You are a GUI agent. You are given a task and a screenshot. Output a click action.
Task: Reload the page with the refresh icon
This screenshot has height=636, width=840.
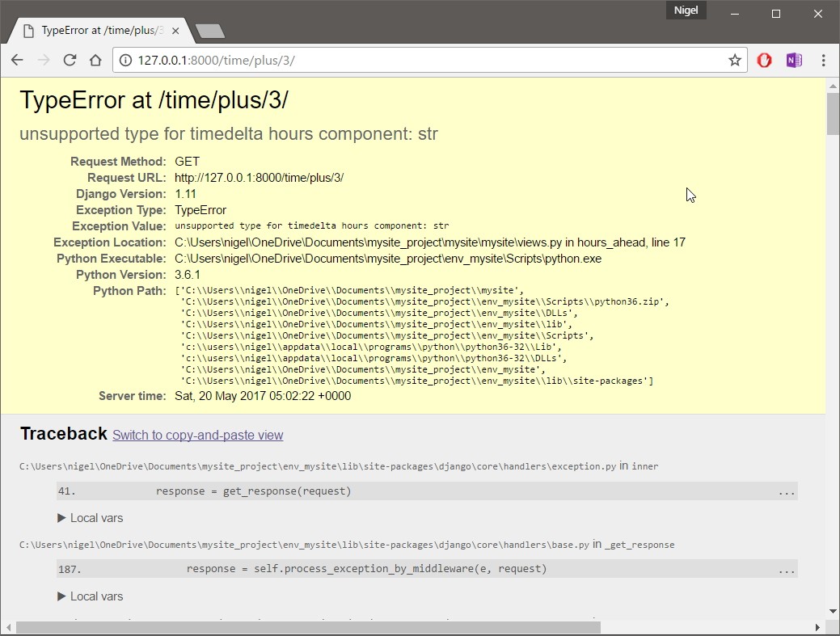point(70,61)
